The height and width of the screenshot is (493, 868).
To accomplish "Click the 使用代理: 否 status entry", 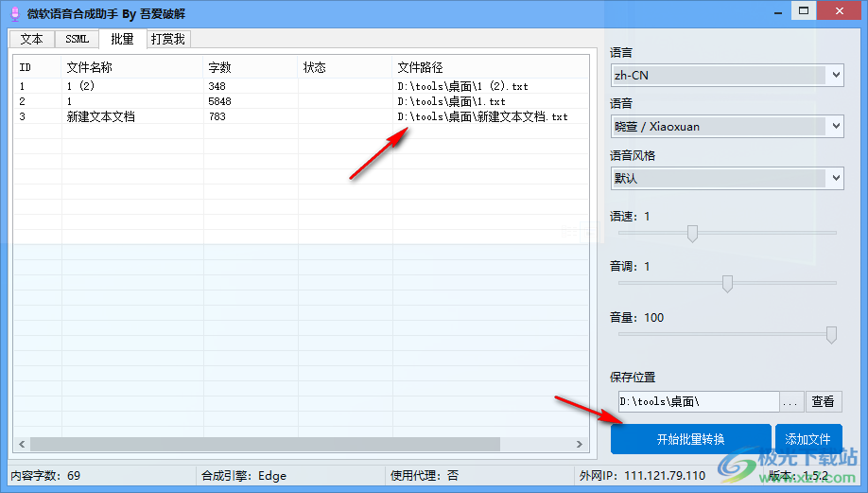I will (x=424, y=476).
